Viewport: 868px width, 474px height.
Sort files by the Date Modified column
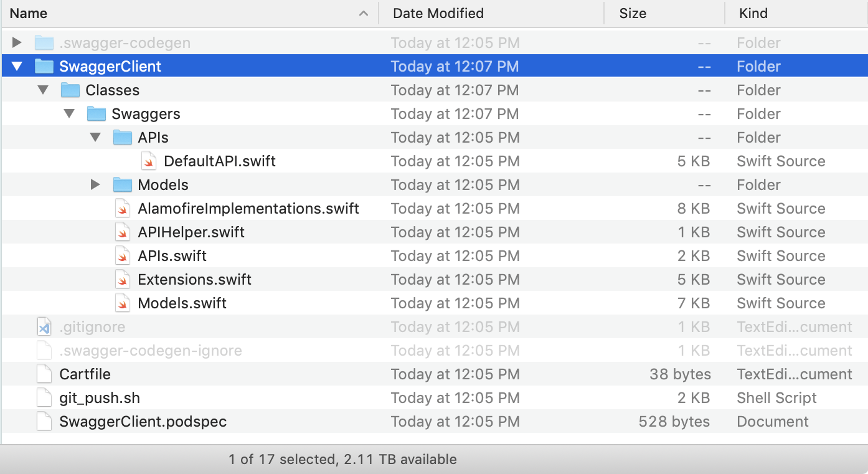point(438,13)
